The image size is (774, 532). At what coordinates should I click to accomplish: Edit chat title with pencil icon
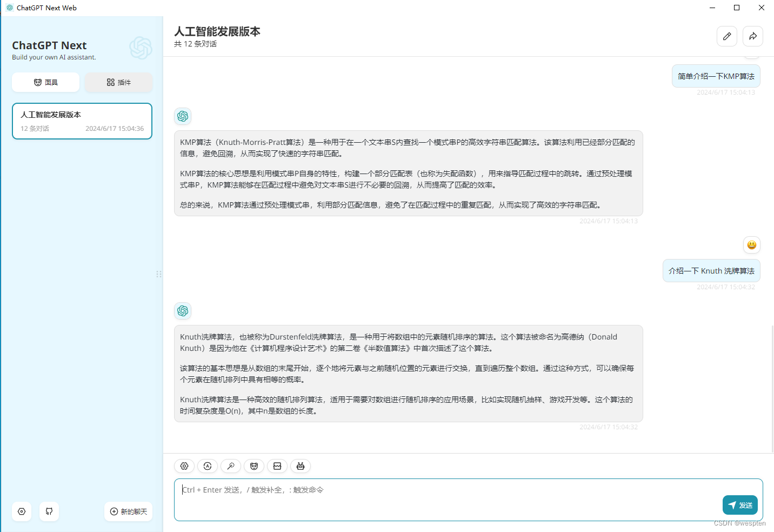tap(727, 36)
